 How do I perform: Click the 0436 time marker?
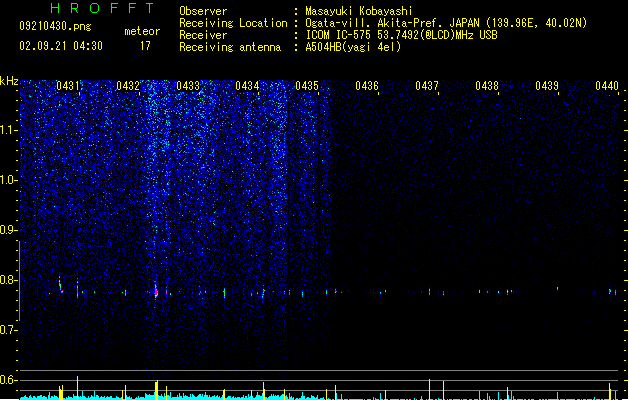tap(367, 86)
